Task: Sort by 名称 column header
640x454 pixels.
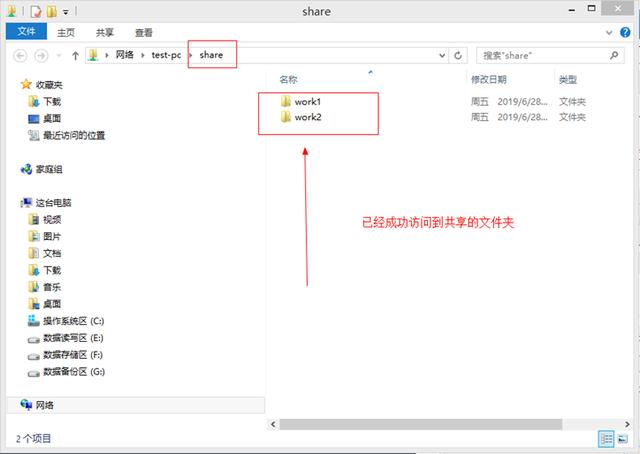Action: pyautogui.click(x=289, y=80)
